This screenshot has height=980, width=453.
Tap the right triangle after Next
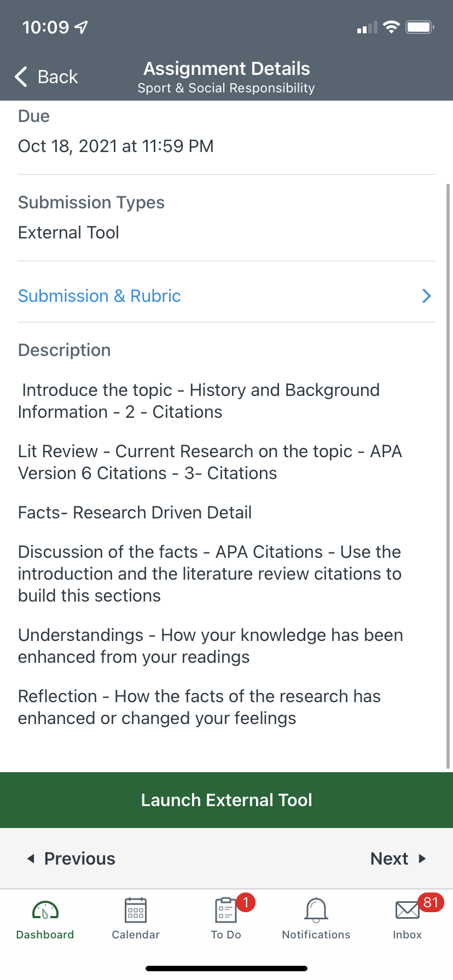pos(422,859)
